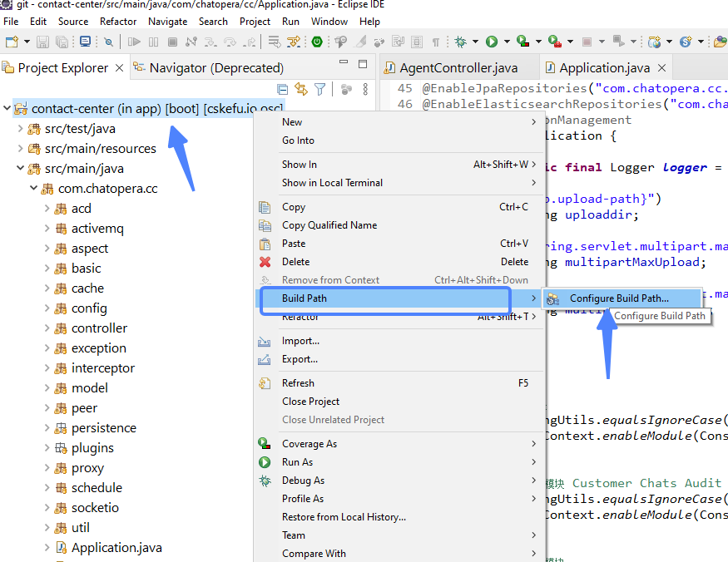The image size is (728, 562).
Task: Click line number 45 in editor gutter
Action: (405, 88)
